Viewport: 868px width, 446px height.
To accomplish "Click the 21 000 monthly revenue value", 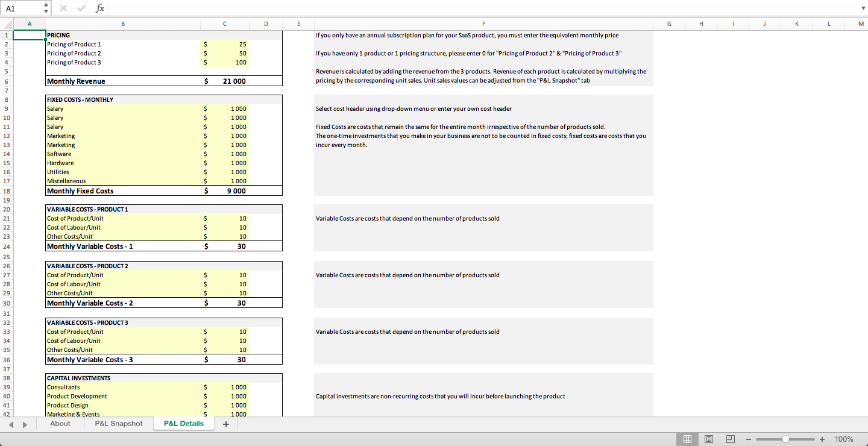I will point(224,81).
